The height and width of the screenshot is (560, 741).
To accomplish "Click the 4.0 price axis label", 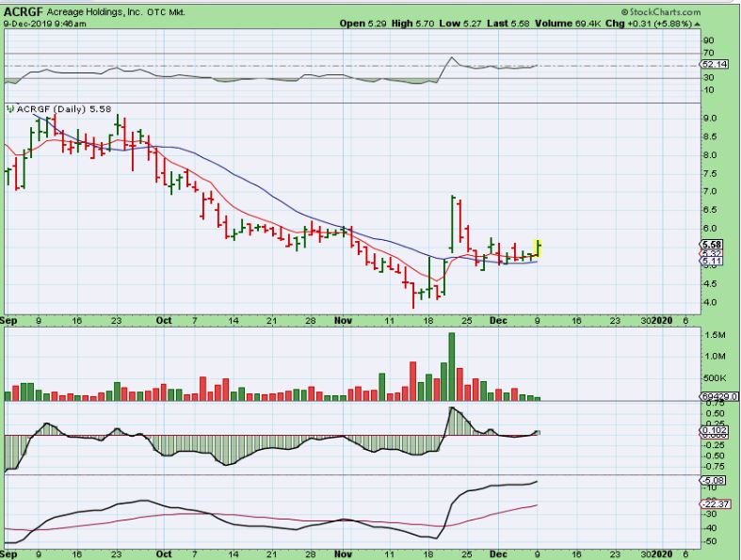I will tap(710, 302).
